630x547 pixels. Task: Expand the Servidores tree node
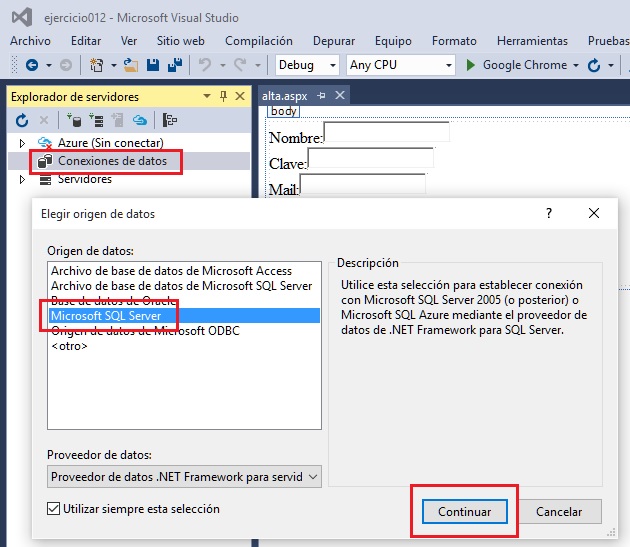click(x=22, y=179)
